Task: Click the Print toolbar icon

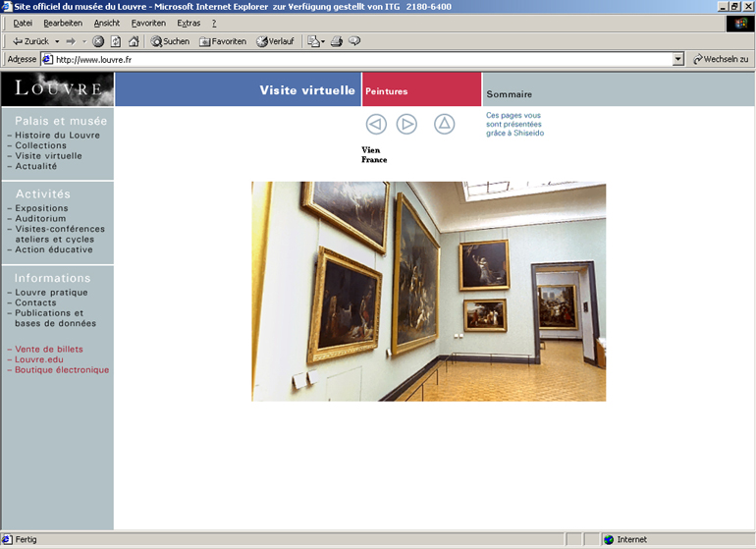Action: (x=336, y=41)
